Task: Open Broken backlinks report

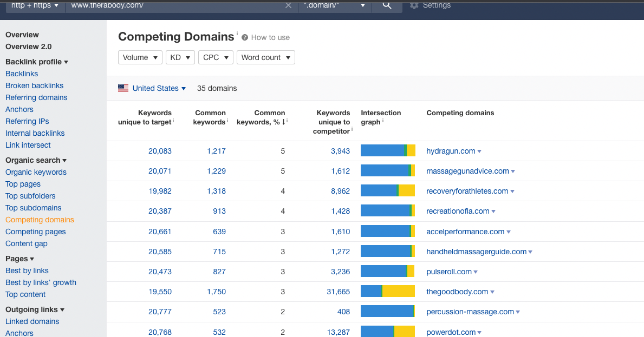Action: point(35,85)
